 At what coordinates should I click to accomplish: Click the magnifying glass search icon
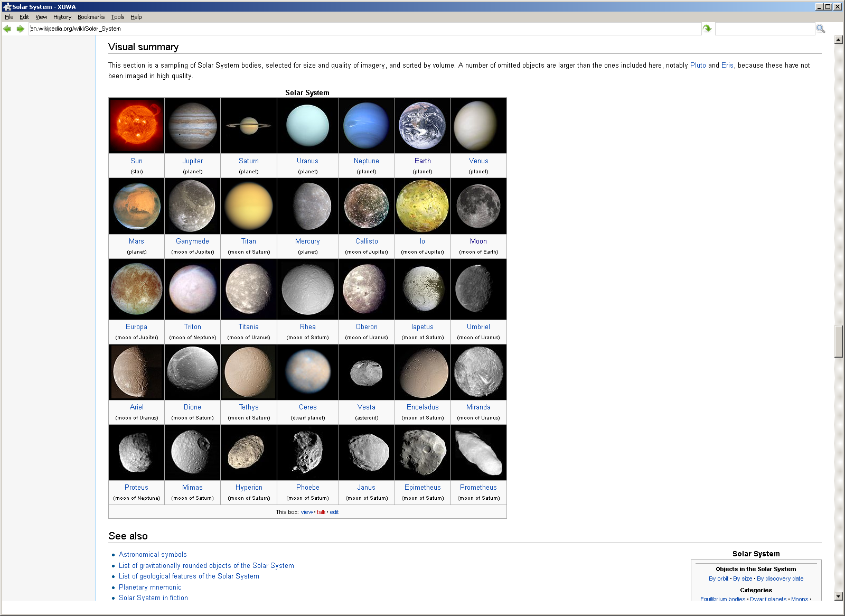pyautogui.click(x=820, y=29)
